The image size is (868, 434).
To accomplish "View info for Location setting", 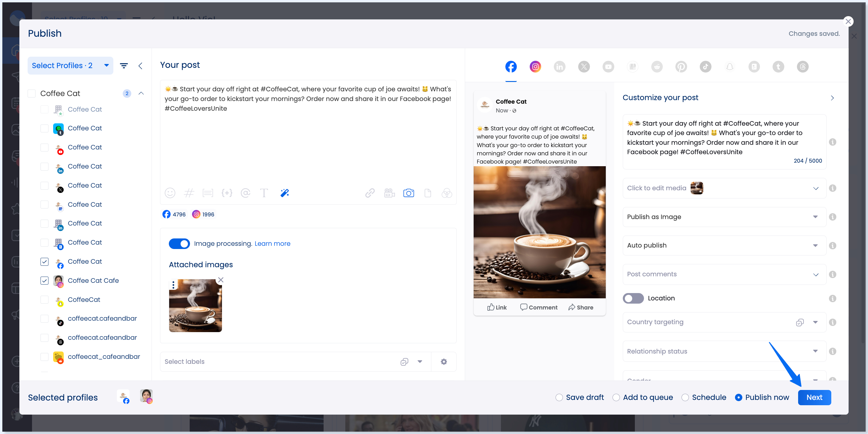I will point(832,299).
